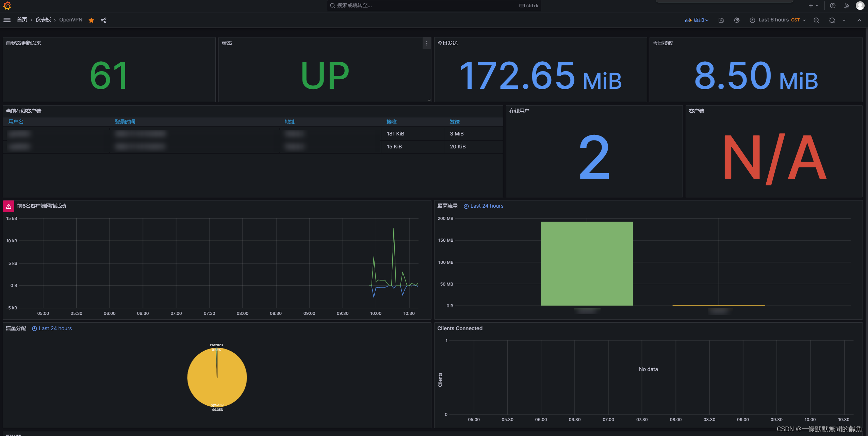Viewport: 868px width, 436px height.
Task: Click the 自状态更新以来 panel title
Action: coord(23,43)
